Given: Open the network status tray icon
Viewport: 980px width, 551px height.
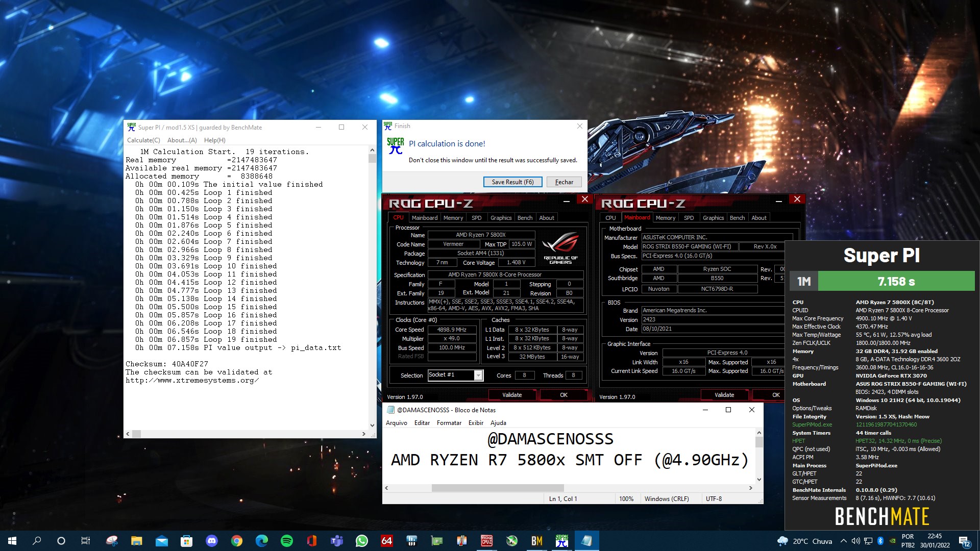Looking at the screenshot, I should click(x=868, y=541).
